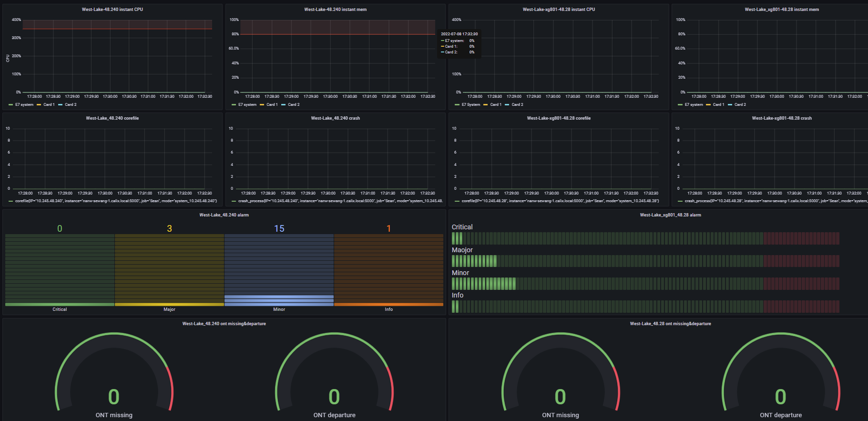Click the Major alarm count of 3
The height and width of the screenshot is (421, 868).
click(169, 228)
